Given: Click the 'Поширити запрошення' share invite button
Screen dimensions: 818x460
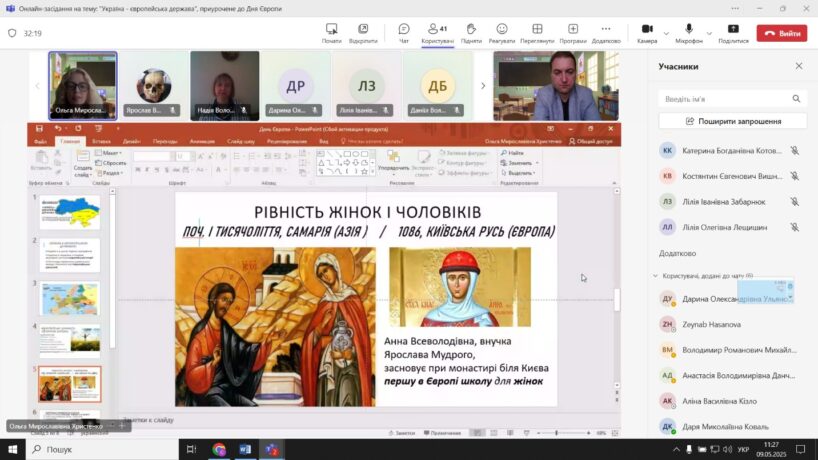Looking at the screenshot, I should click(733, 121).
